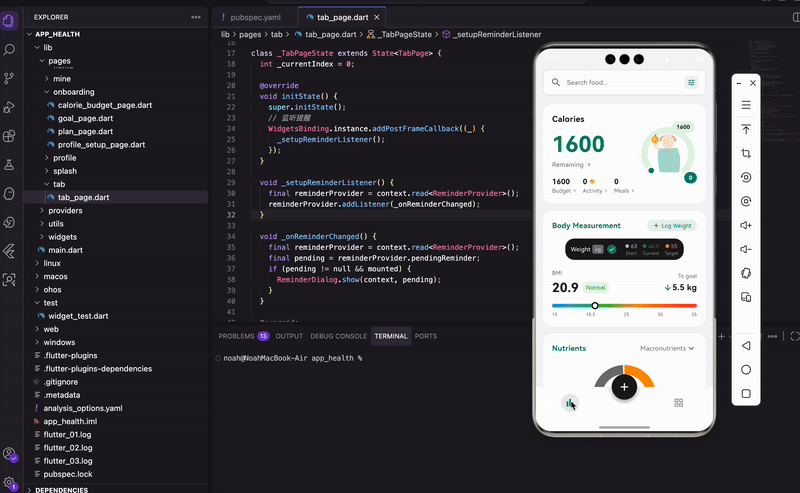
Task: Open calorie_budget_page.dart file
Action: (105, 105)
